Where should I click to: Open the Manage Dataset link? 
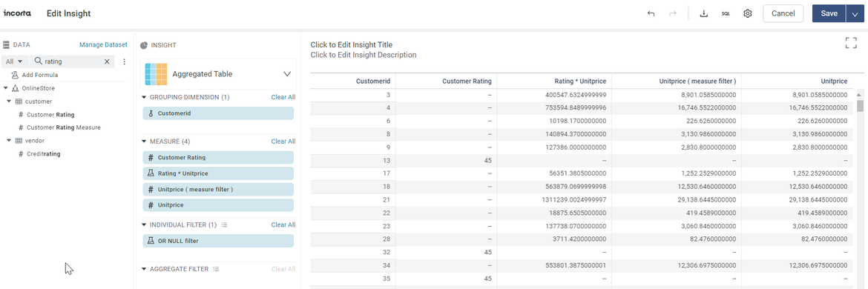click(103, 44)
